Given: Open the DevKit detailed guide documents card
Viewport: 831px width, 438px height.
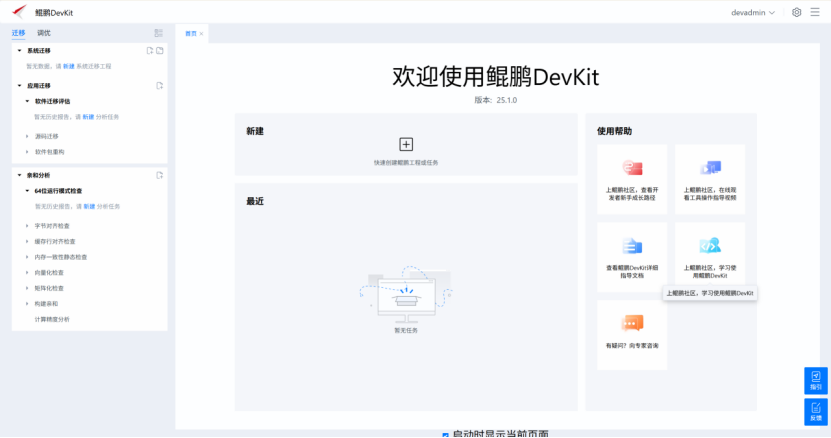Looking at the screenshot, I should pyautogui.click(x=632, y=257).
